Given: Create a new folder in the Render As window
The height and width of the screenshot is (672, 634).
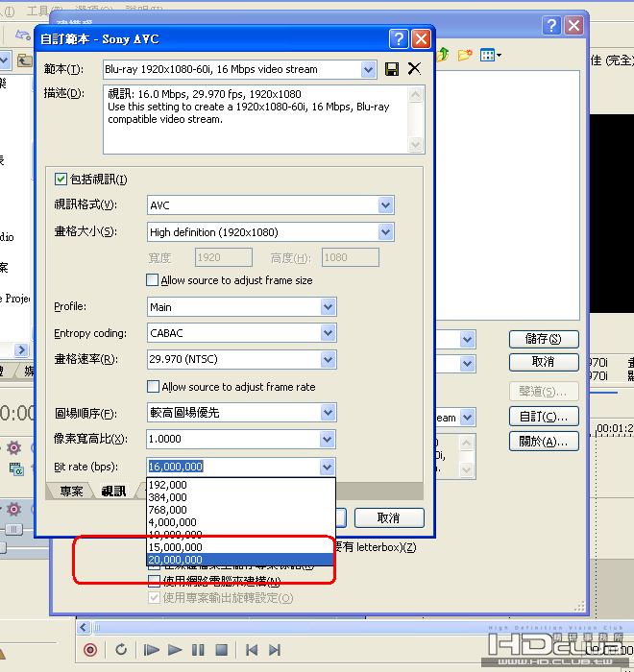Looking at the screenshot, I should (x=465, y=55).
